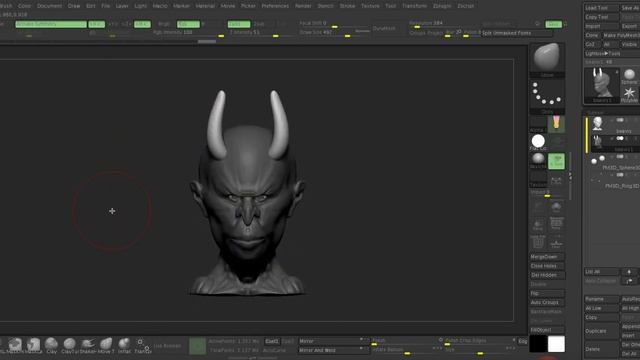Image resolution: width=640 pixels, height=360 pixels.
Task: Click the green square on bottom shelf
Action: (198, 345)
